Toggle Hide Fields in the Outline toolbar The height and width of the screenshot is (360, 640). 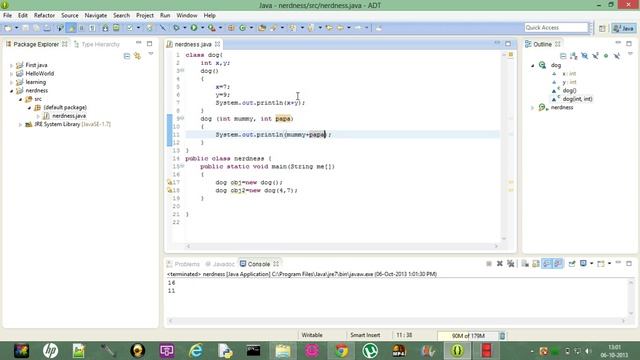click(x=584, y=56)
